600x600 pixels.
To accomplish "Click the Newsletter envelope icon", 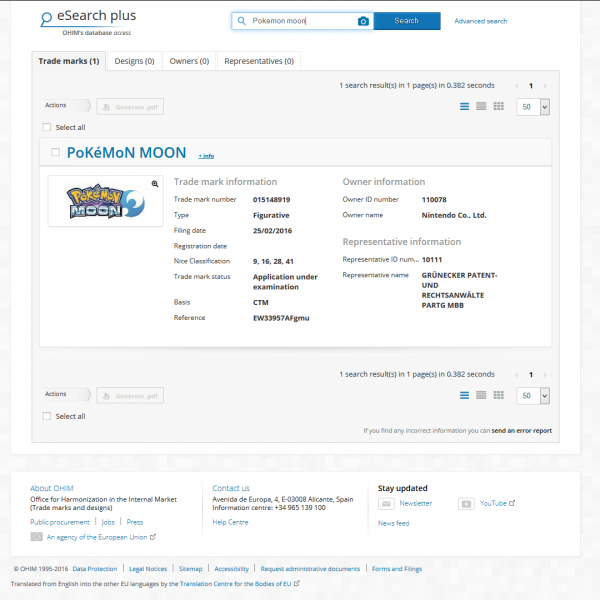I will click(x=386, y=504).
